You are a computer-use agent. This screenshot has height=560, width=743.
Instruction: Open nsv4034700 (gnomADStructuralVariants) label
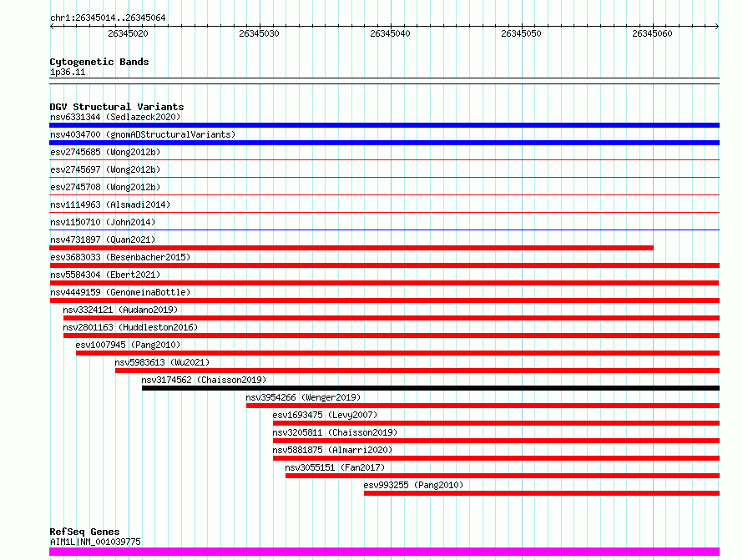(x=143, y=134)
